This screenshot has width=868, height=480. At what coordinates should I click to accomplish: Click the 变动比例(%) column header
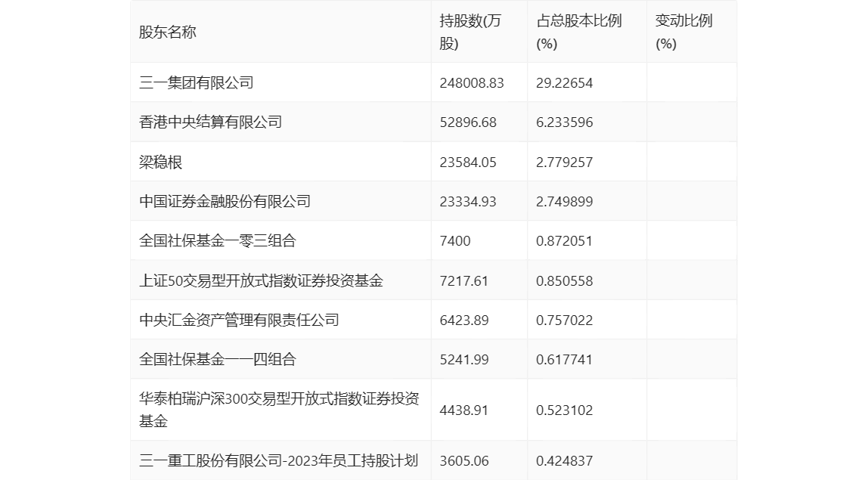[684, 32]
